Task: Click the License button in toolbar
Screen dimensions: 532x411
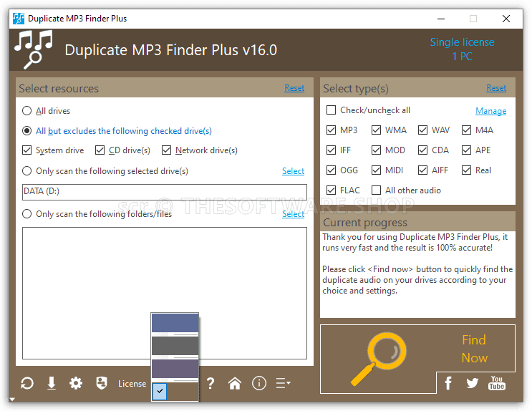Action: 132,384
